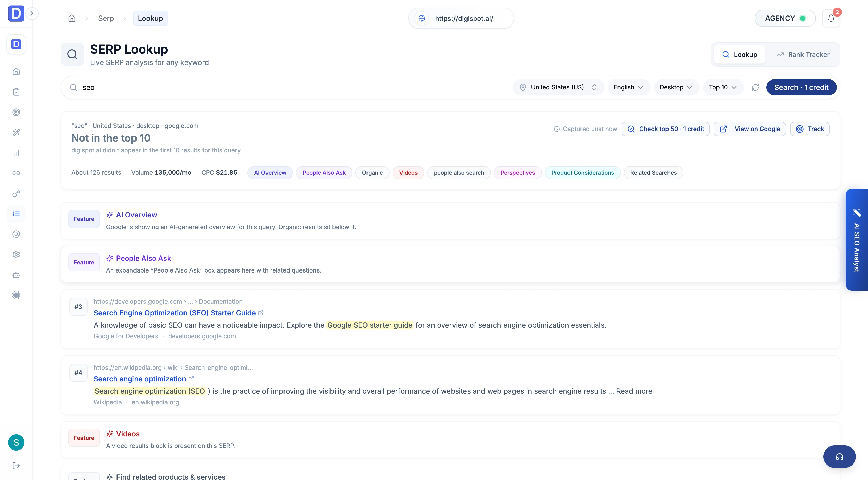Open the SERP list sidebar icon
868x480 pixels.
coord(16,214)
